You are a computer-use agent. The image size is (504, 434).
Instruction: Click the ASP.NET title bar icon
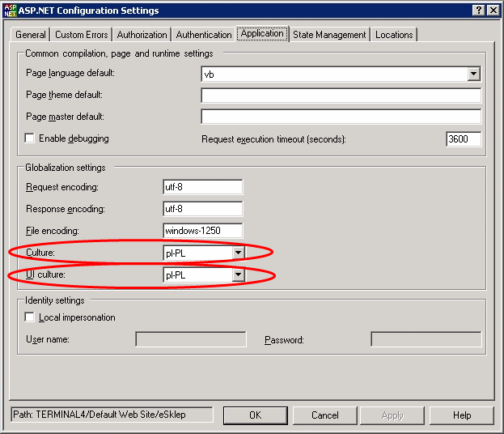pos(10,11)
